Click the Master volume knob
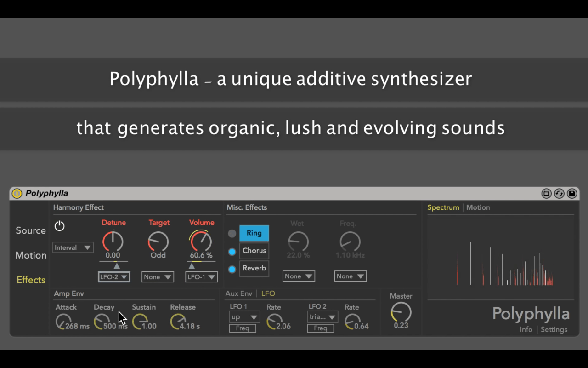 (x=401, y=312)
